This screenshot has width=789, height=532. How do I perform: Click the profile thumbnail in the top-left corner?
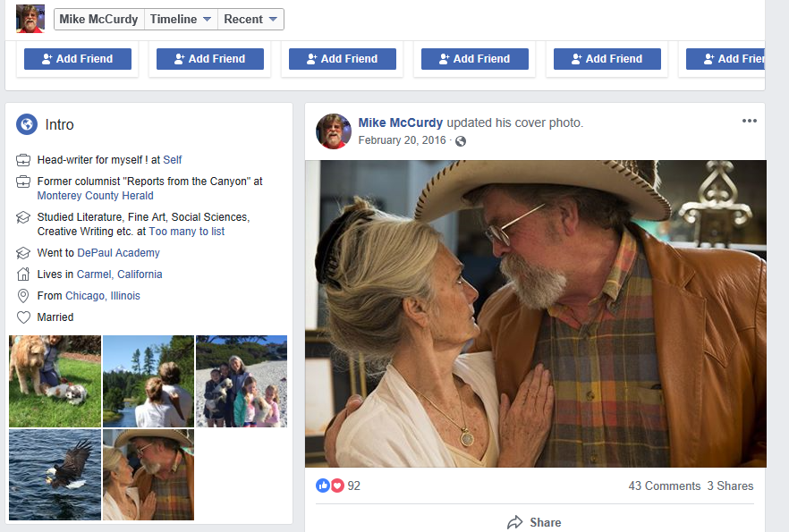pos(30,18)
